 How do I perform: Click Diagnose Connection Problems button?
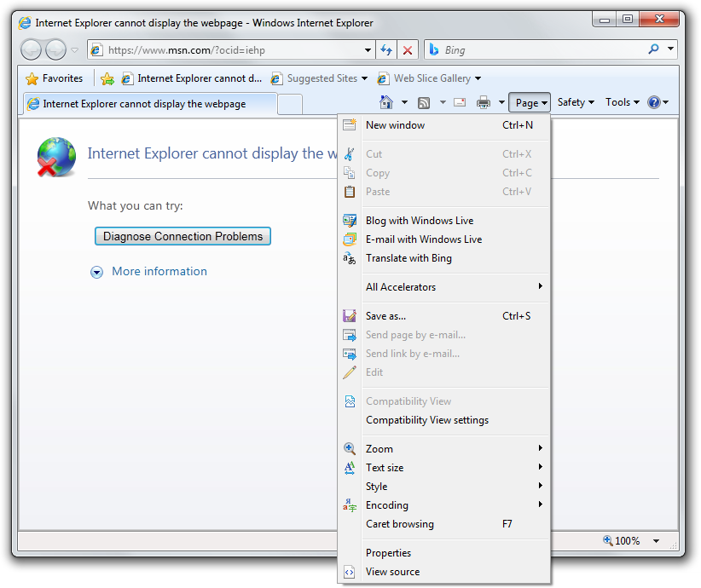click(x=182, y=236)
